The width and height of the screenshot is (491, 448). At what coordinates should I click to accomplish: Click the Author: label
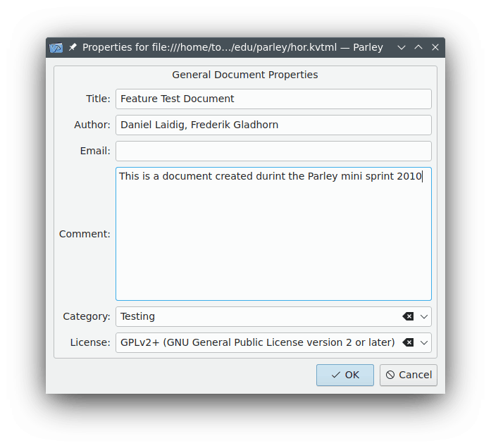click(x=92, y=125)
